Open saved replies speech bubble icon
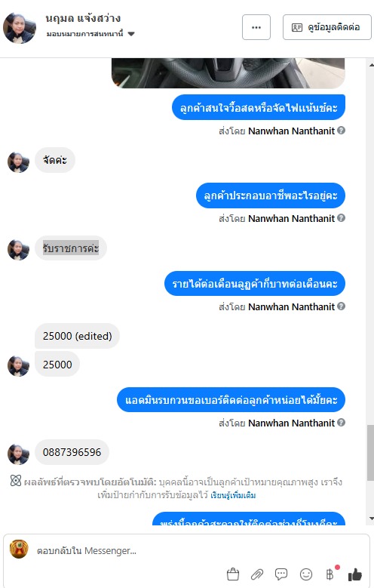This screenshot has height=588, width=374. 281,574
